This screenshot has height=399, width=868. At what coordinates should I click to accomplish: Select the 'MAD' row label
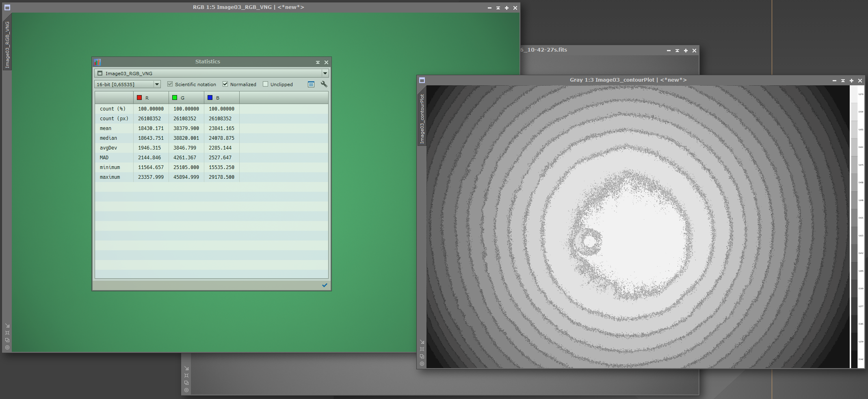click(x=104, y=158)
